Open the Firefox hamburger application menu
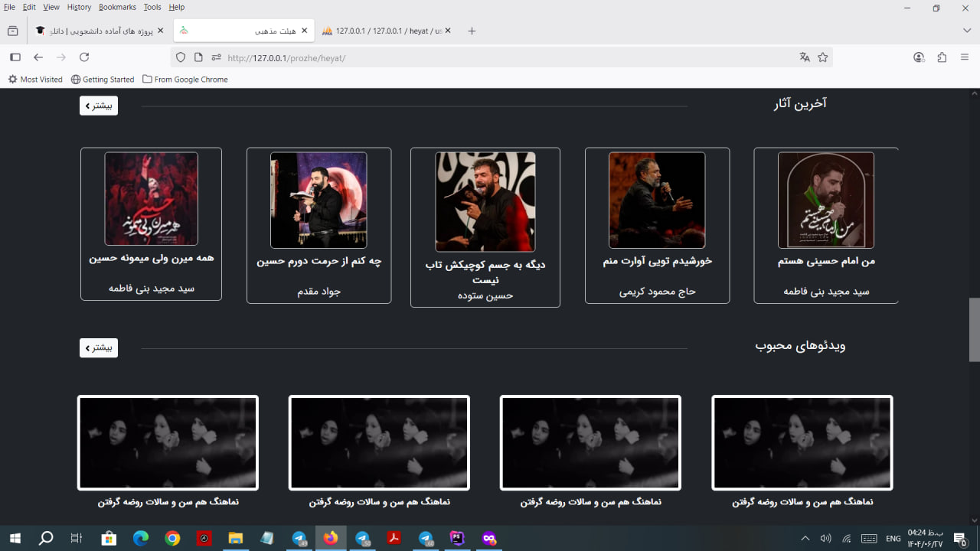980x551 pixels. (x=965, y=57)
